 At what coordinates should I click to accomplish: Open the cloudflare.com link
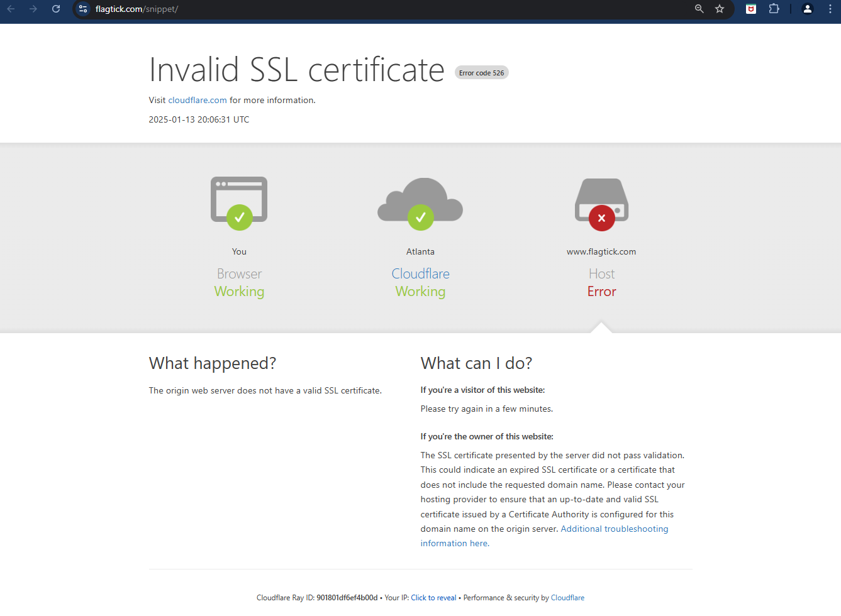[197, 100]
